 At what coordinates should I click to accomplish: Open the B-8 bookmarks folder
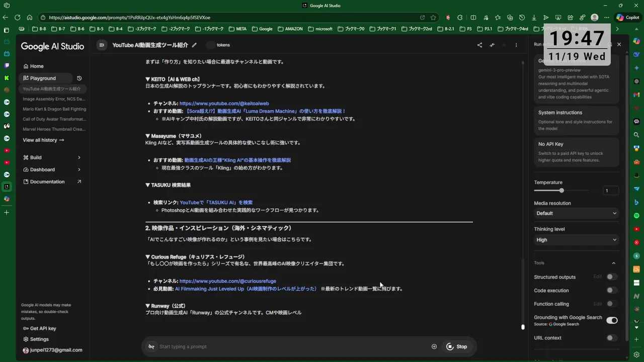coord(39,29)
